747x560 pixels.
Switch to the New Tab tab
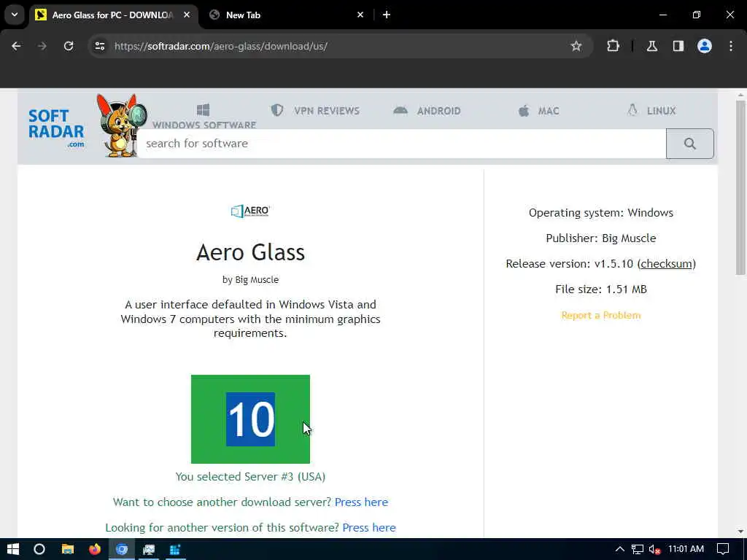[x=287, y=15]
